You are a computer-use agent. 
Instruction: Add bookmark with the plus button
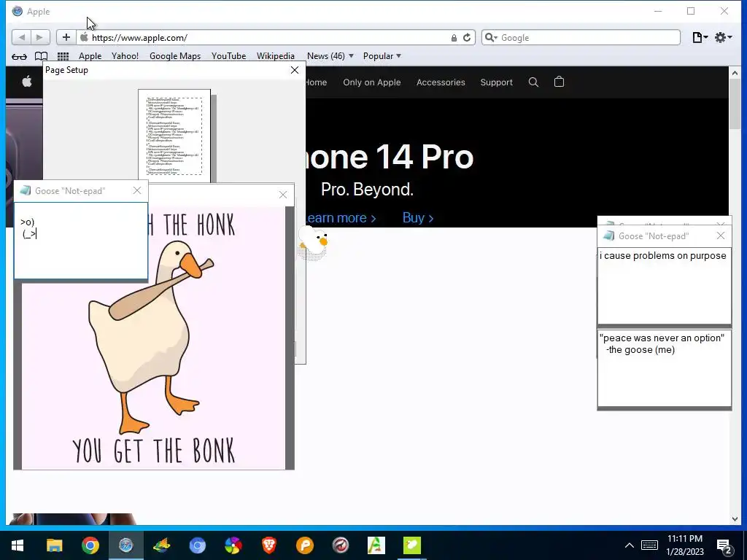point(66,37)
